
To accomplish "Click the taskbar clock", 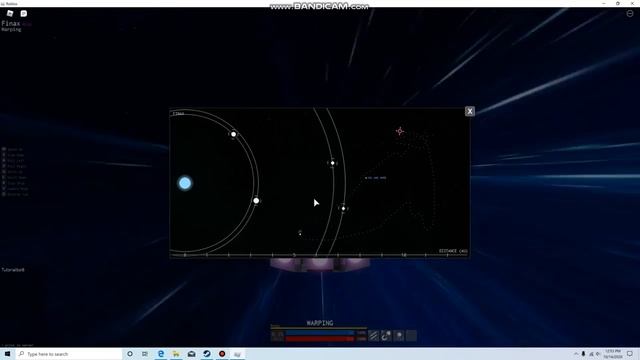I will 613,354.
